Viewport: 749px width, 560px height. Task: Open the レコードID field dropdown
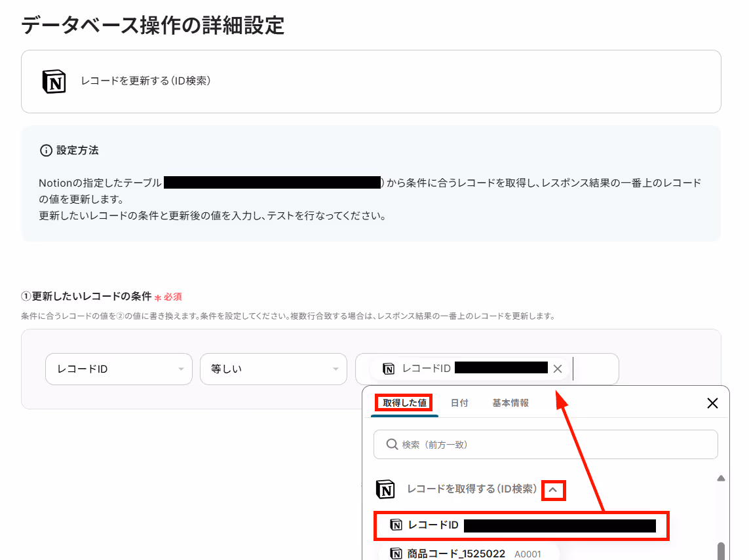[x=119, y=369]
